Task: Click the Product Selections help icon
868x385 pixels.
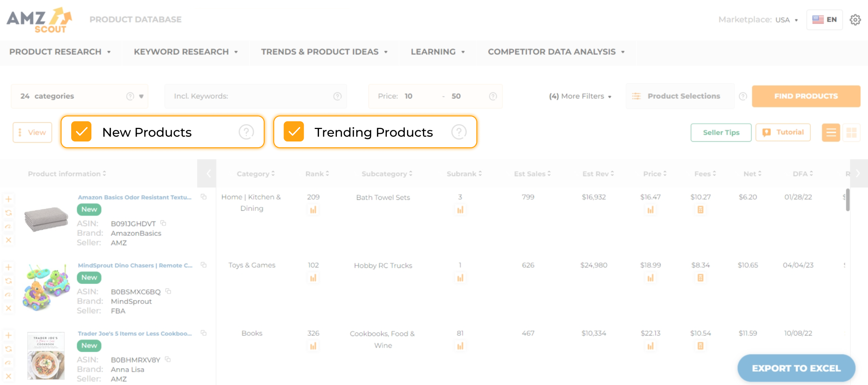Action: pos(743,96)
